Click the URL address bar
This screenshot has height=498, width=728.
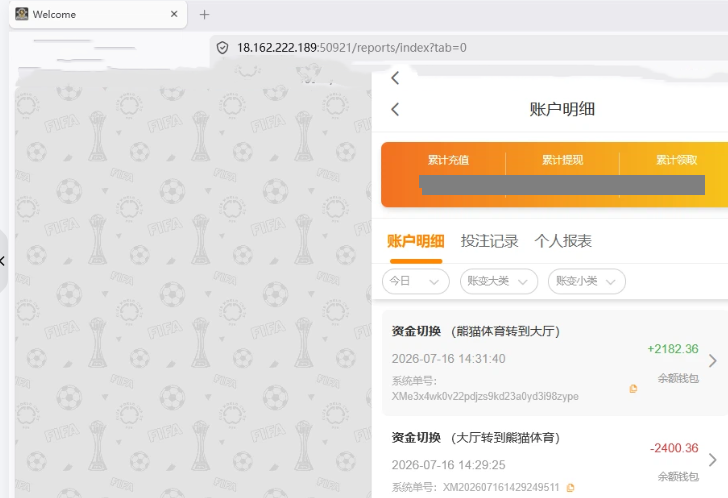click(x=469, y=47)
